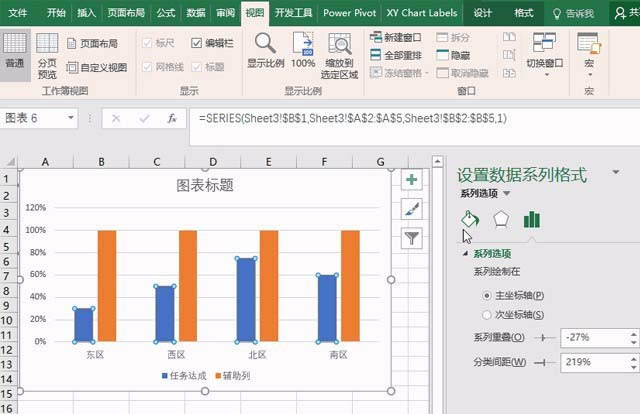Screen dimensions: 640x414
Task: Toggle the formula bar (编辑栏) checkbox
Action: (197, 44)
